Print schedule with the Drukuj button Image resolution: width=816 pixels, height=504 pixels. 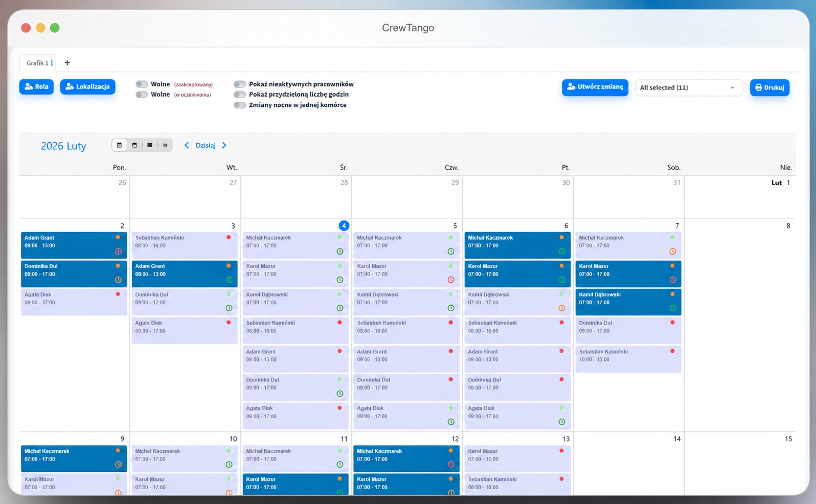[x=770, y=87]
